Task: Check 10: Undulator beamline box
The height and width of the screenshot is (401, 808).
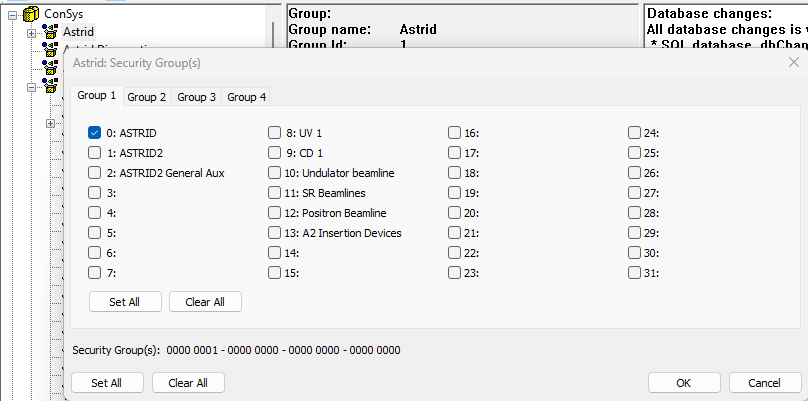Action: pos(275,173)
